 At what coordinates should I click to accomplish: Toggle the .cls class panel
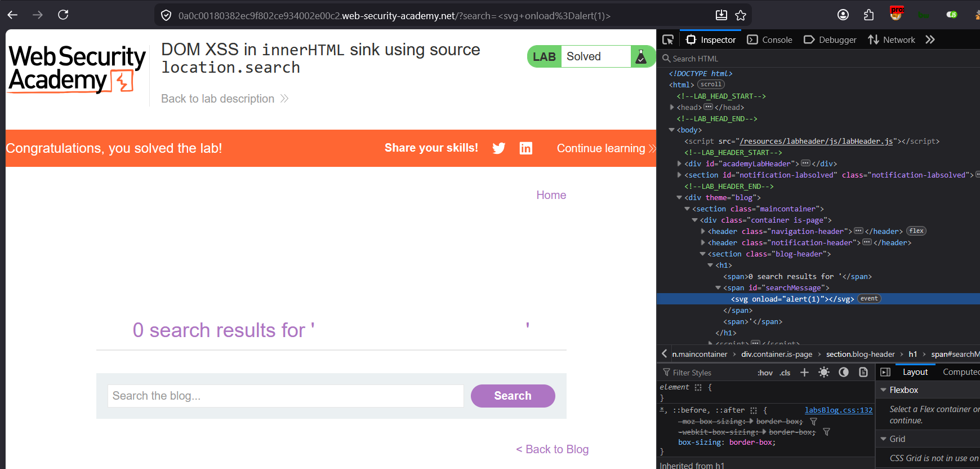pos(785,373)
